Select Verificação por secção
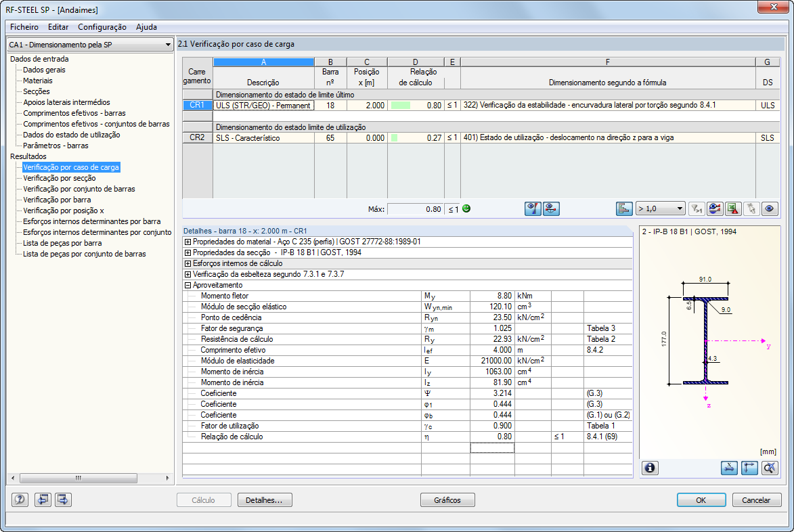 (x=60, y=178)
